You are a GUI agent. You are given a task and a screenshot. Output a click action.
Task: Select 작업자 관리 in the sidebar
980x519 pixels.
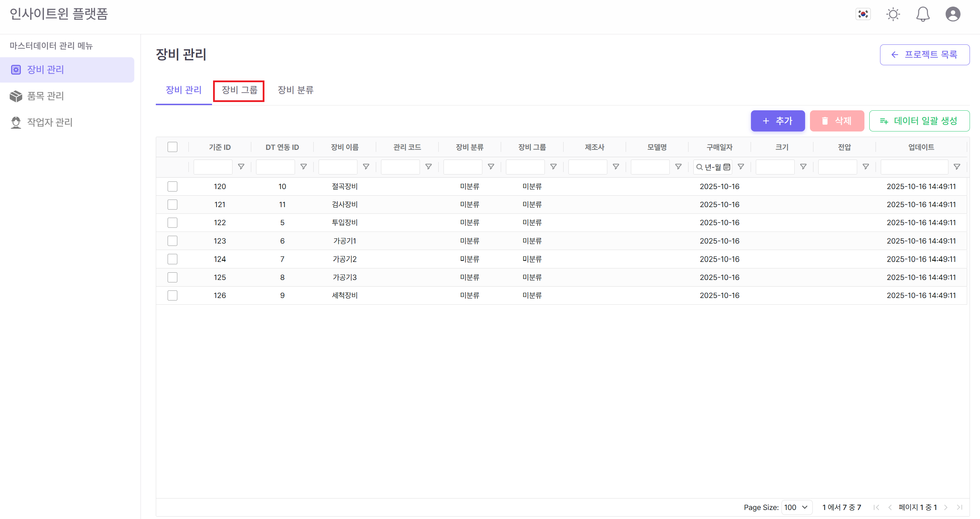50,122
